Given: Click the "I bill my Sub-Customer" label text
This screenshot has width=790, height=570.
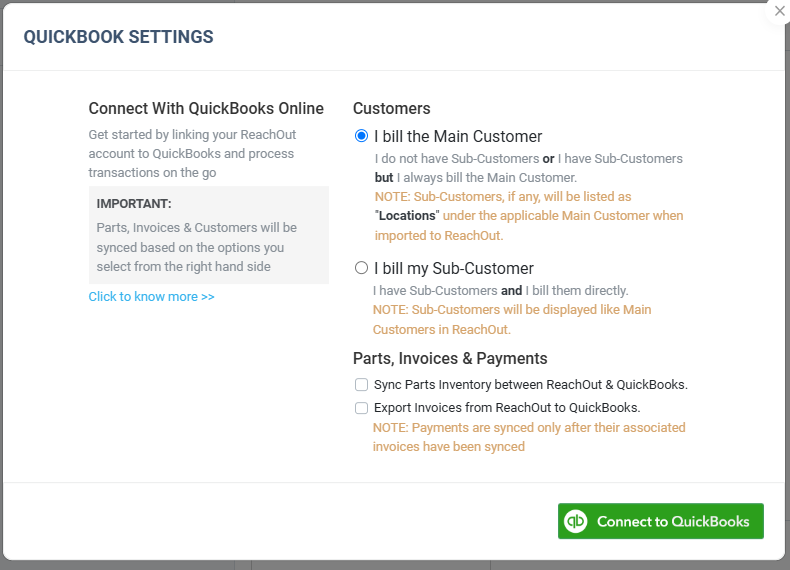Looking at the screenshot, I should (453, 268).
